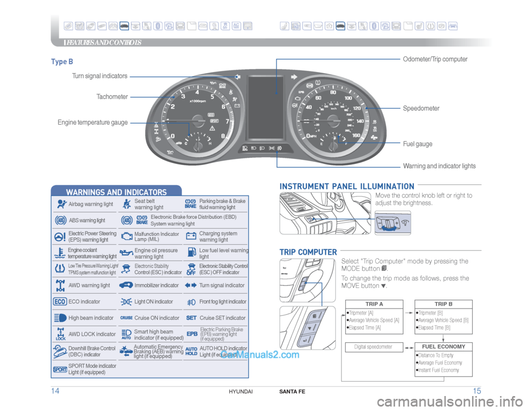Click the AWD warning light icon
This screenshot has width=532, height=411.
(60, 285)
